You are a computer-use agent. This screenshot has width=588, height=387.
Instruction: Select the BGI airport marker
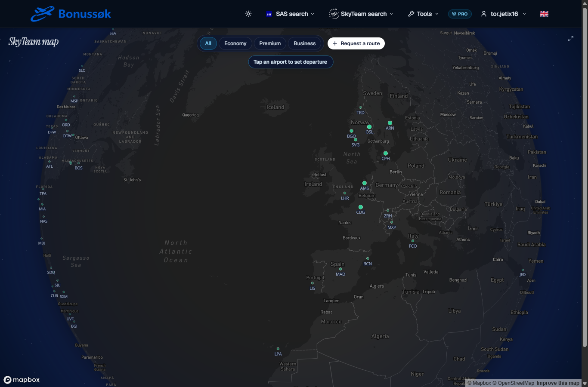74,322
